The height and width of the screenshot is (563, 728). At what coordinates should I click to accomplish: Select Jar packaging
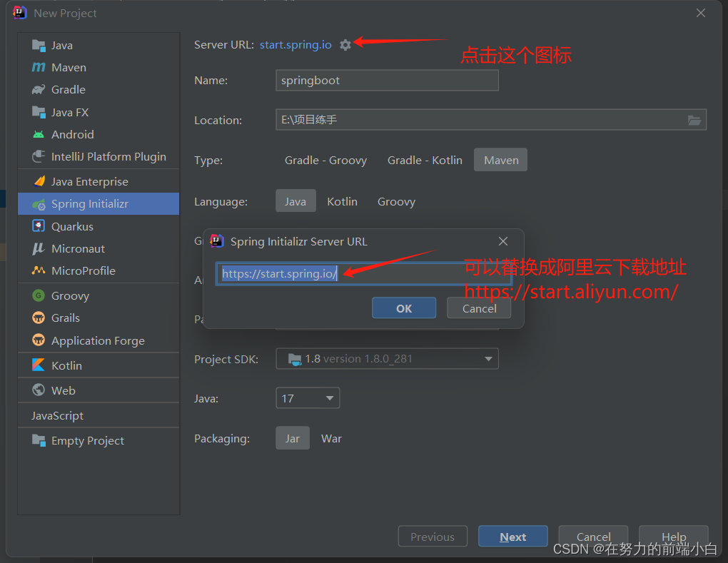(x=293, y=438)
